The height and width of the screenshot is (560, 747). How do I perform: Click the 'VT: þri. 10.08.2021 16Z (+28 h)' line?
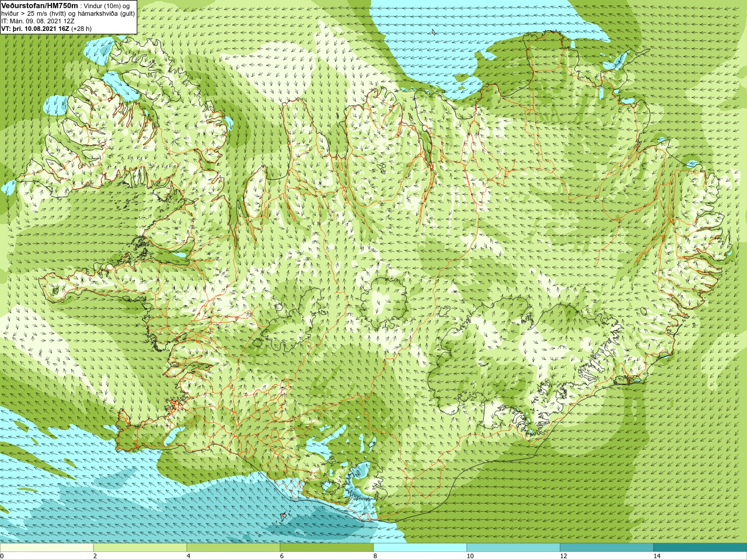pyautogui.click(x=47, y=28)
